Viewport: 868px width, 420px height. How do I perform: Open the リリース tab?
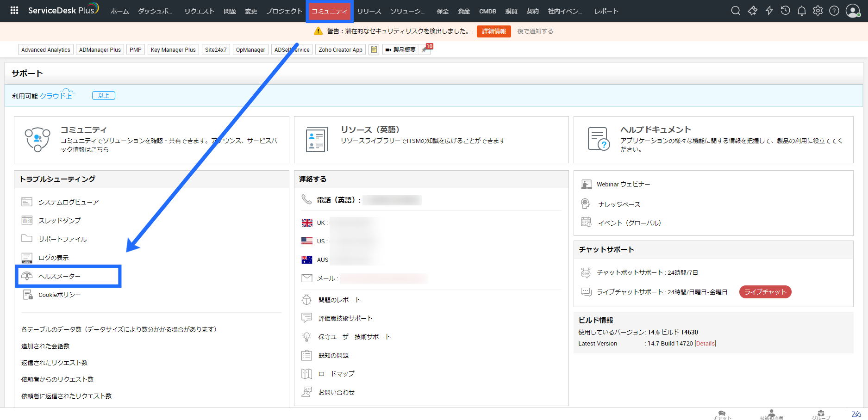pos(369,11)
